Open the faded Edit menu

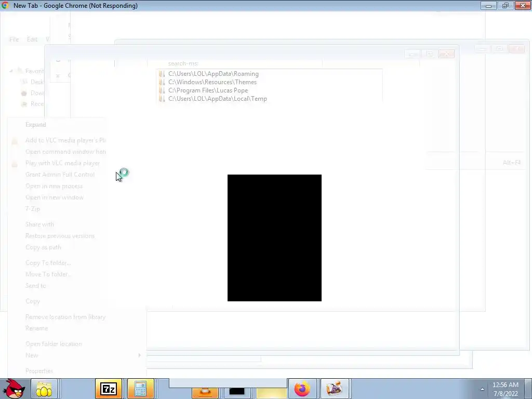click(x=32, y=39)
